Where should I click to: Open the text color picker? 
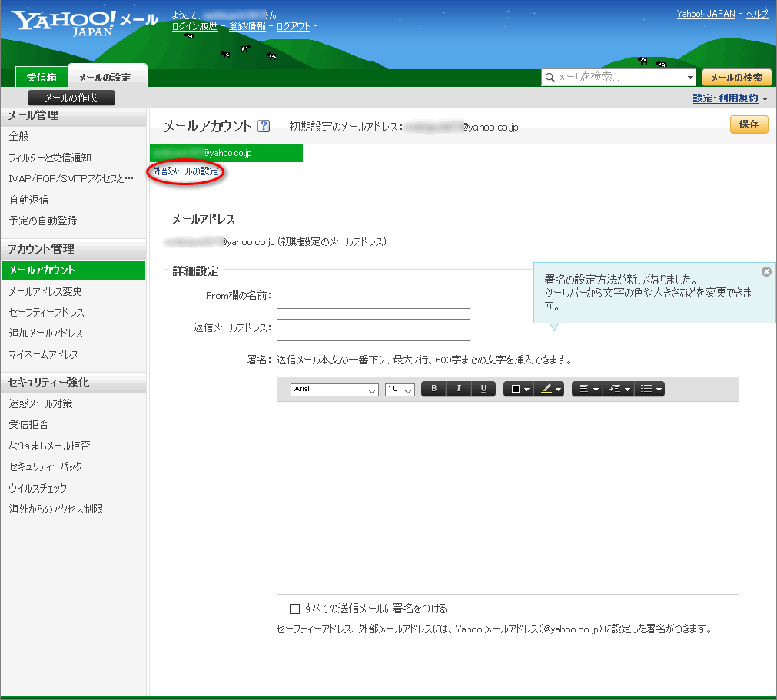[x=520, y=389]
